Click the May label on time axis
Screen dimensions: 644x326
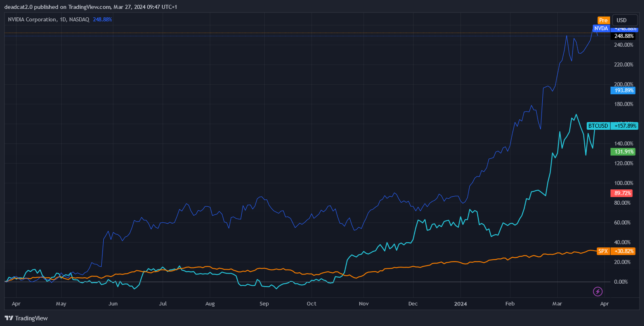(x=61, y=304)
